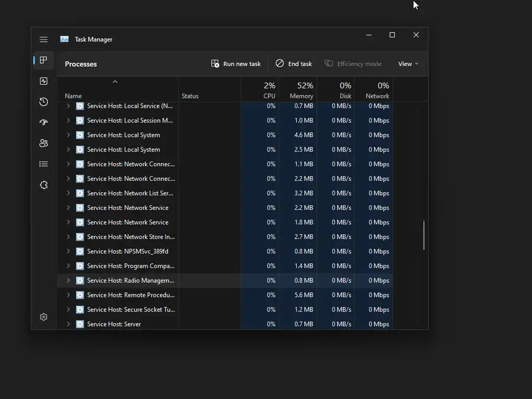Click gear icon of Service Host: Server
The image size is (532, 399).
[79, 324]
